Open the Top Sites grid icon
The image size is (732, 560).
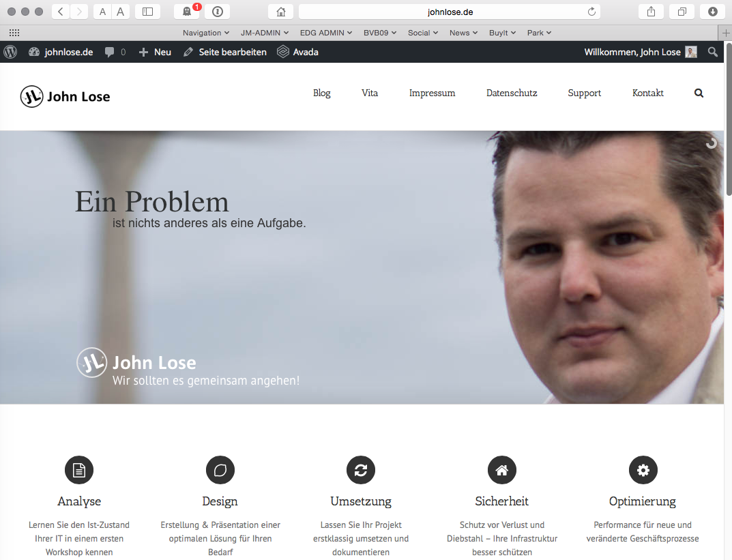click(x=14, y=33)
